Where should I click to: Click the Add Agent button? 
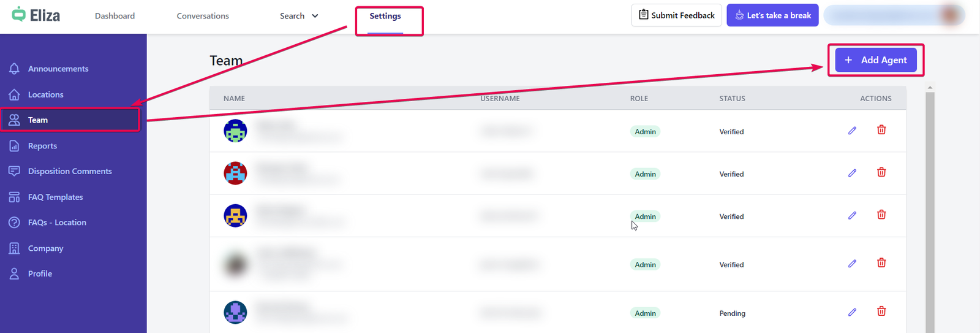(875, 60)
